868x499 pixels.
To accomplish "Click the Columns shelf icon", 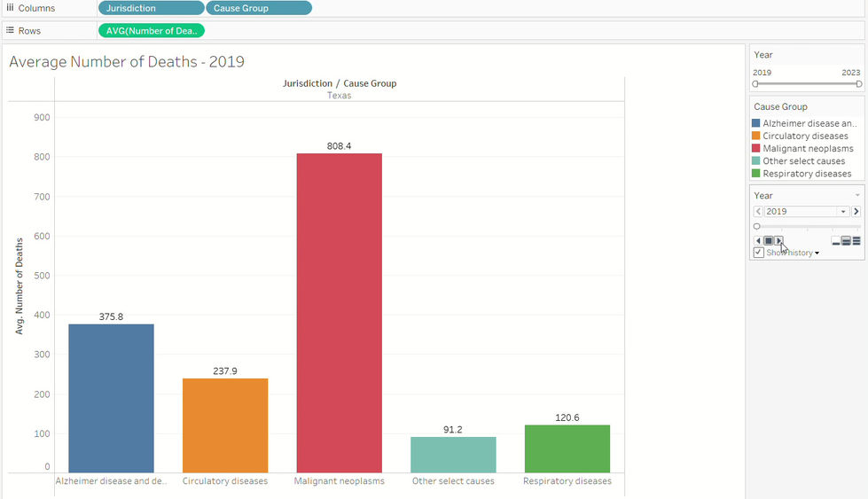I will point(10,8).
